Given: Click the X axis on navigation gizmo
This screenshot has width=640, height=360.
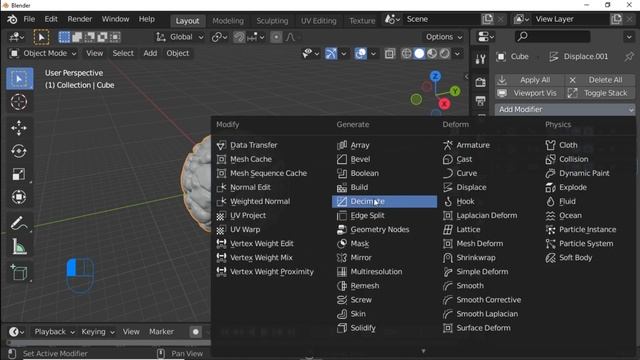Looking at the screenshot, I should pos(444,104).
